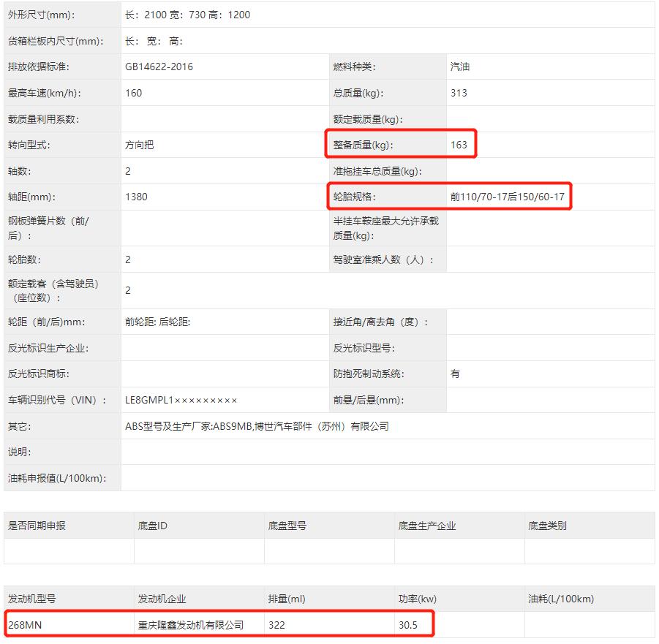Click the empty 货箱栏板内尺寸 value field

(219, 41)
